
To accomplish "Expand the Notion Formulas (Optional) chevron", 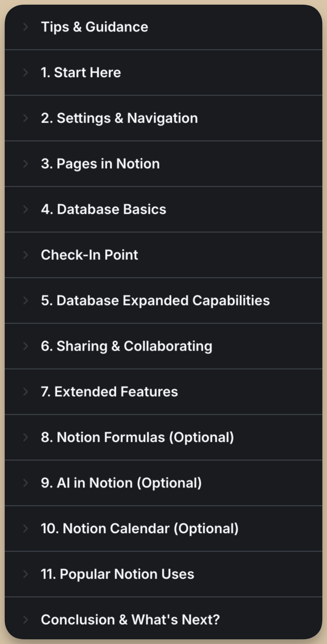I will click(x=25, y=437).
